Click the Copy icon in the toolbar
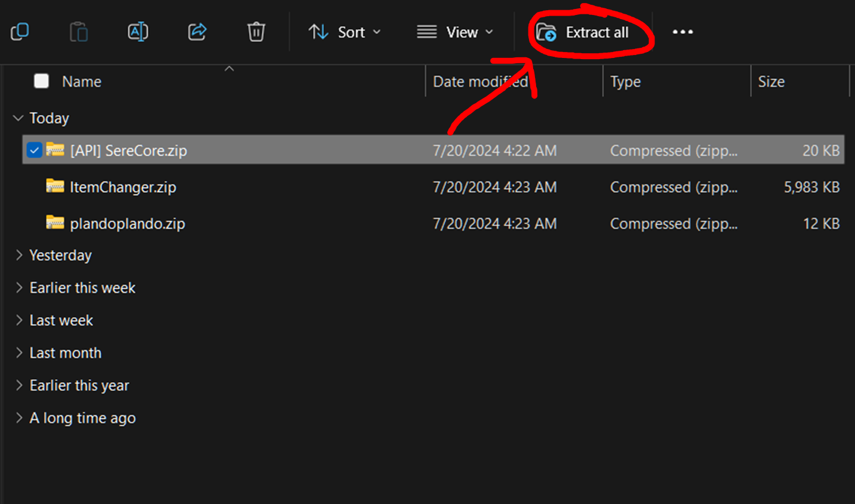 tap(20, 32)
